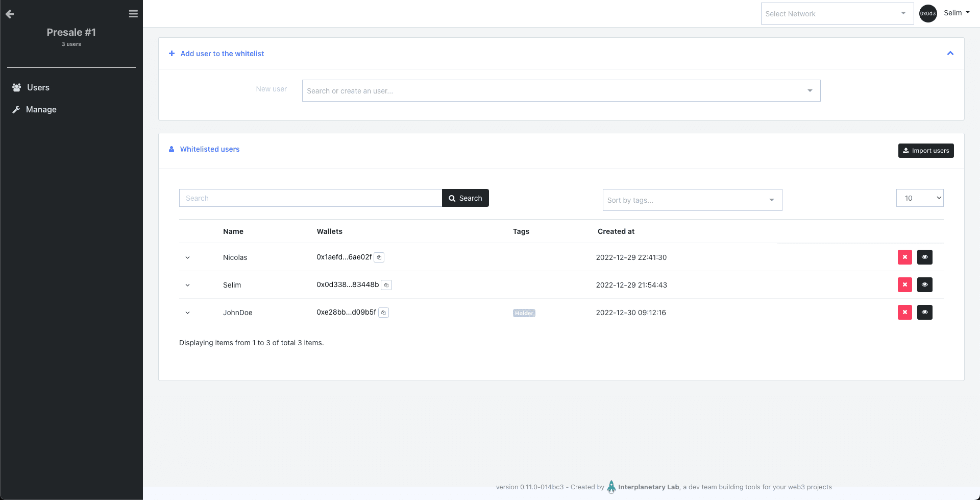View JohnDoe's details with eye icon
The width and height of the screenshot is (980, 500).
click(x=924, y=312)
